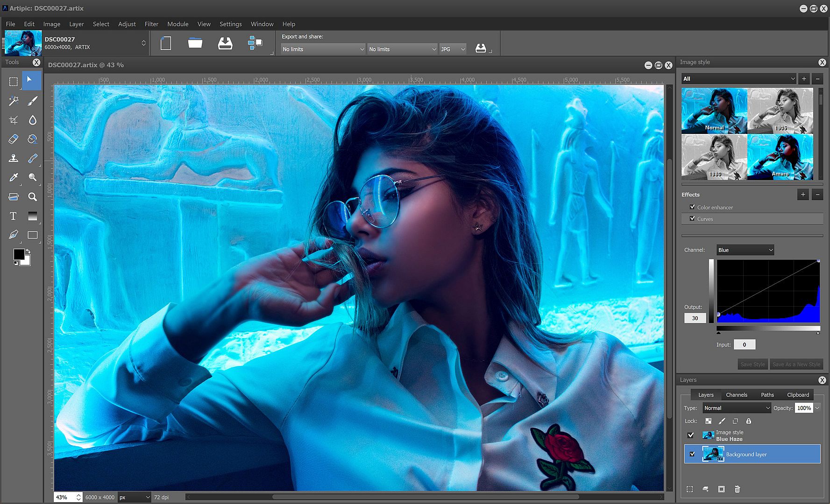Pick the Text tool

(x=13, y=216)
